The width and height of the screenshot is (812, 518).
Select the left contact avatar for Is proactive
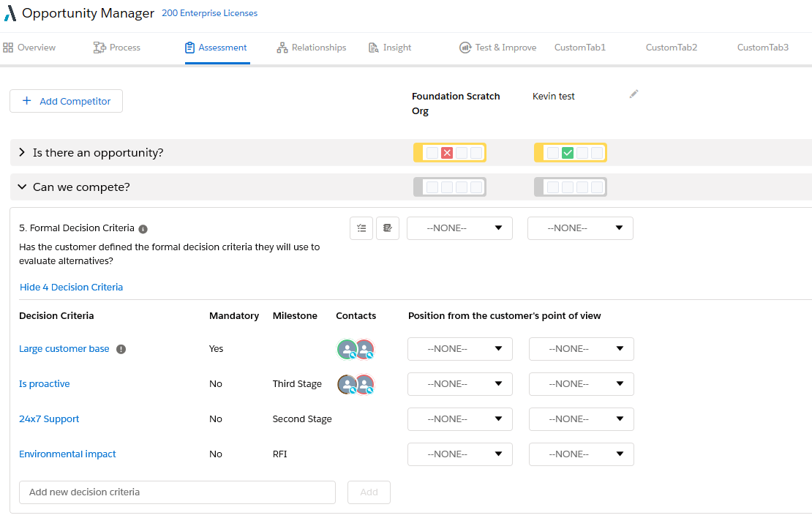pyautogui.click(x=347, y=384)
